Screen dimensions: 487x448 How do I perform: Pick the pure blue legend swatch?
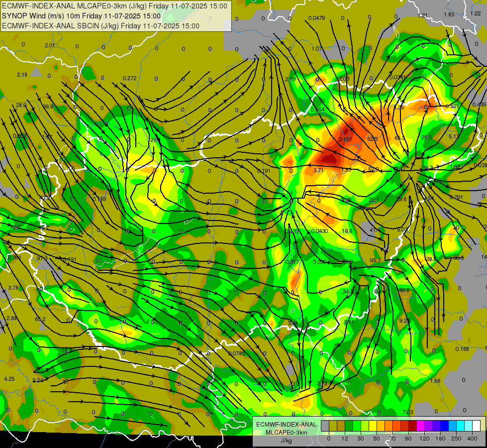pyautogui.click(x=444, y=426)
